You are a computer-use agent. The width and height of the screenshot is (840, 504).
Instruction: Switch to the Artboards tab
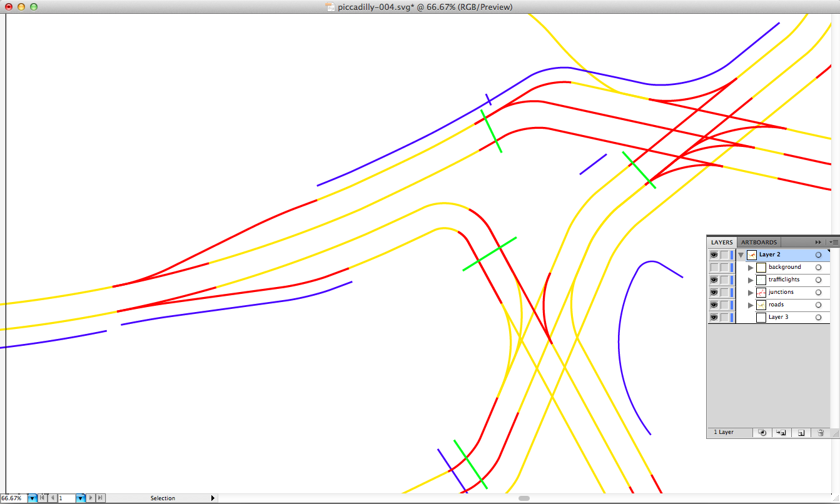(x=759, y=242)
